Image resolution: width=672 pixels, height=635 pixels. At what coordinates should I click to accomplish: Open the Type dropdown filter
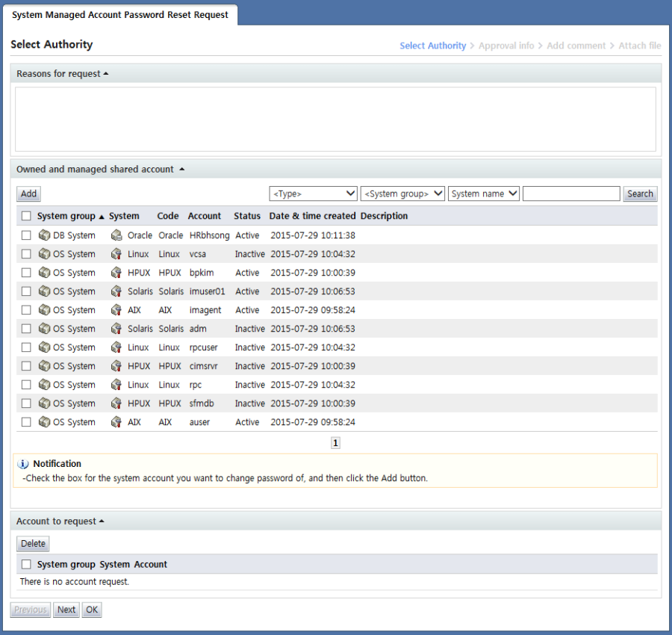(314, 193)
